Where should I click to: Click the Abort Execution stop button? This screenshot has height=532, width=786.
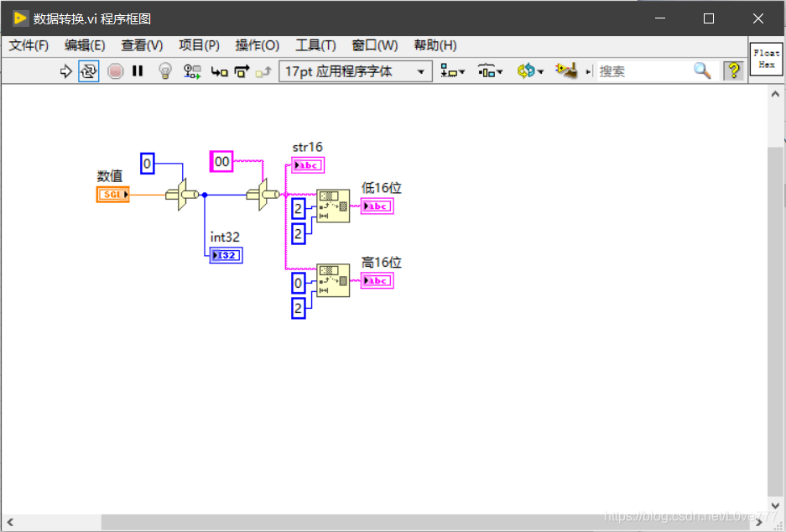pos(115,71)
